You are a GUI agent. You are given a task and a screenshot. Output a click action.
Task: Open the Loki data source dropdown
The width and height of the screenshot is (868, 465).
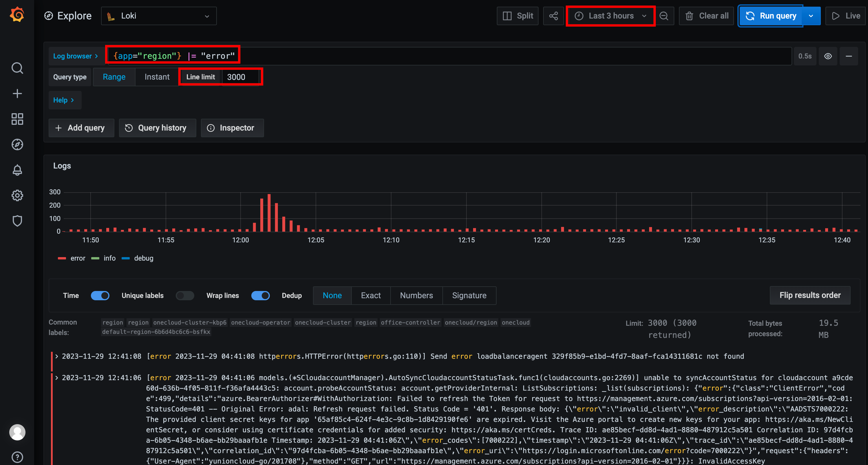pyautogui.click(x=159, y=16)
